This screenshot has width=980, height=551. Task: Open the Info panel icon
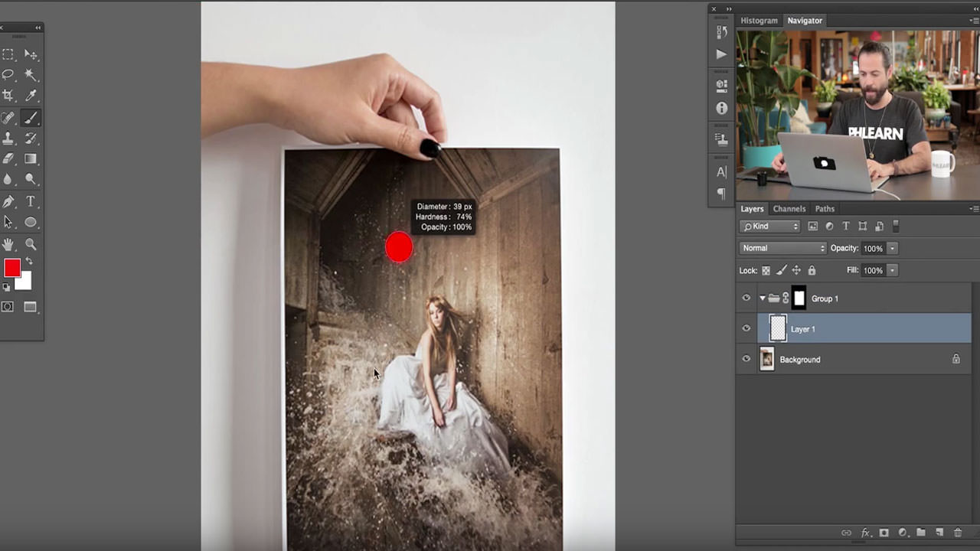[x=721, y=108]
